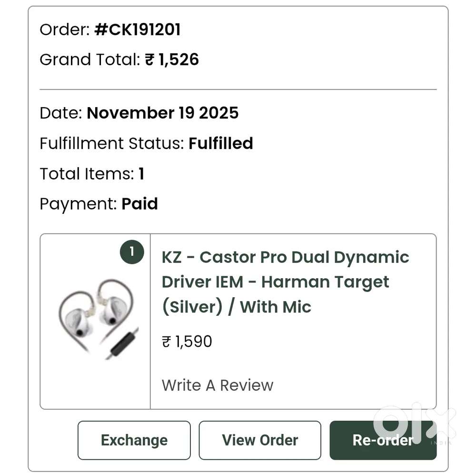Click the product price ₹ 1,590
476x474 pixels.
187,342
